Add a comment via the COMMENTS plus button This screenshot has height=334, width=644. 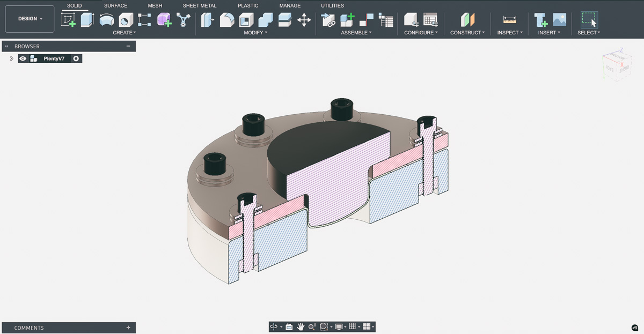(128, 328)
